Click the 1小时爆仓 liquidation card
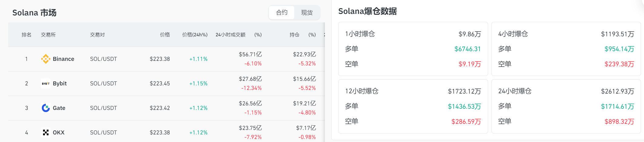This screenshot has height=142, width=644. pyautogui.click(x=413, y=49)
